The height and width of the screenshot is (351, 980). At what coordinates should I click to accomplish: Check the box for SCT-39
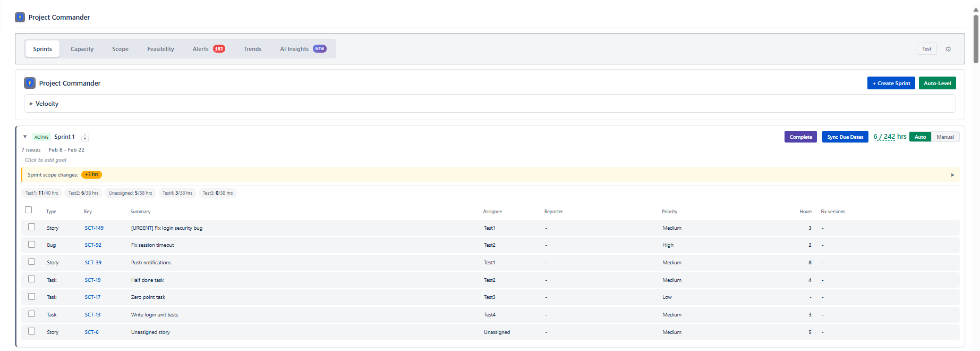click(x=32, y=262)
